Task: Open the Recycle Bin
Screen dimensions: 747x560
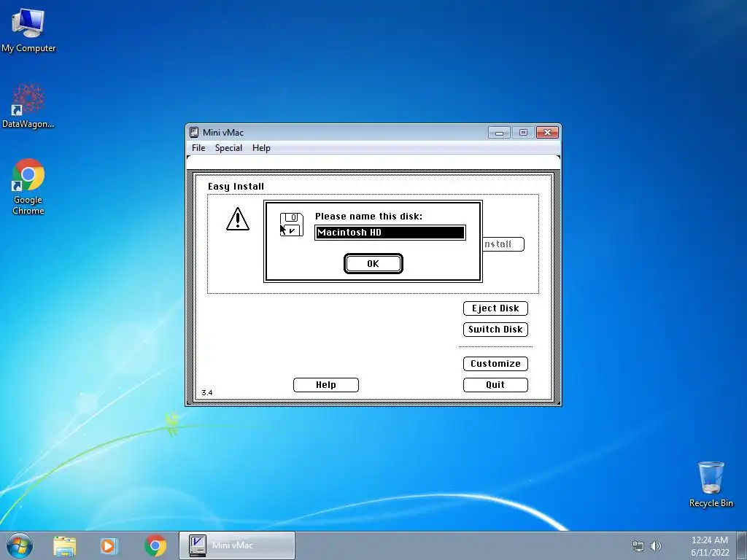Action: point(711,484)
